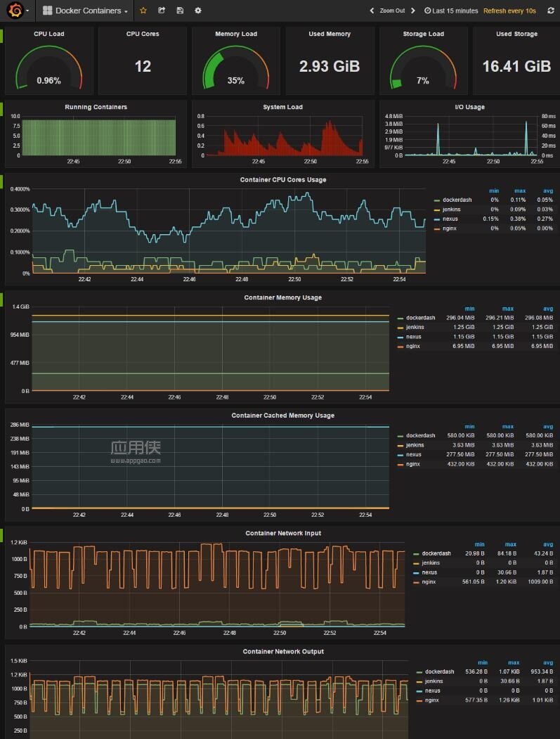Open Memory Load panel title menu
Screen dimensions: 560x739
[x=236, y=34]
